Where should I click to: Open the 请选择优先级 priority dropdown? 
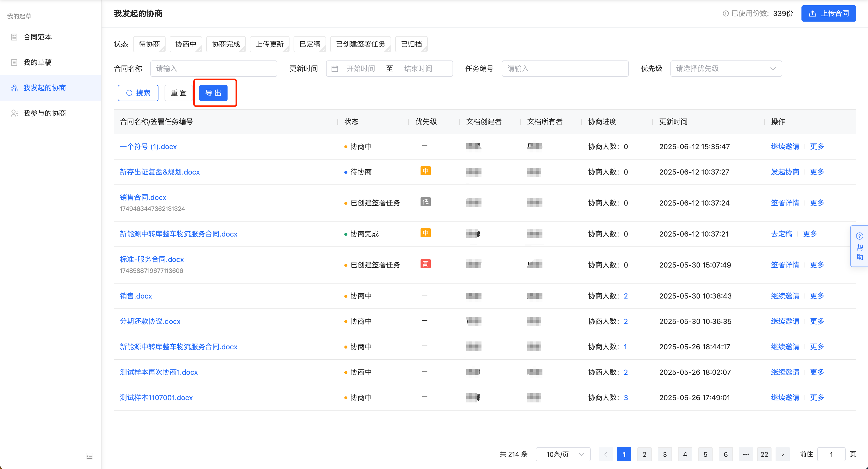coord(726,69)
